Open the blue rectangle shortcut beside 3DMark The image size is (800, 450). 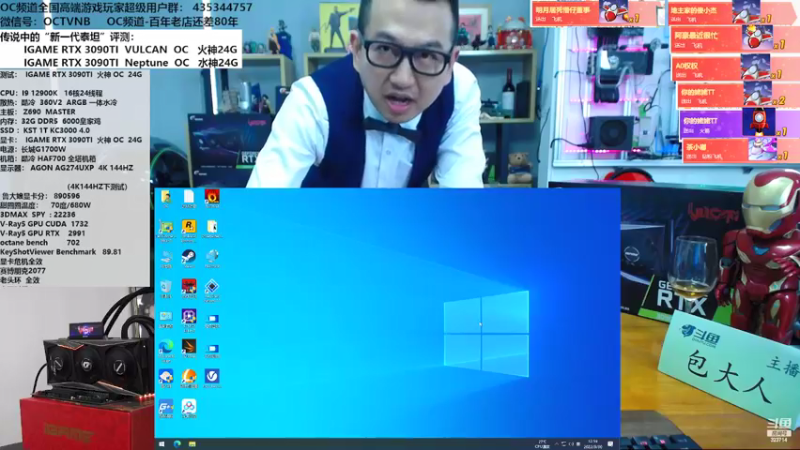(212, 350)
